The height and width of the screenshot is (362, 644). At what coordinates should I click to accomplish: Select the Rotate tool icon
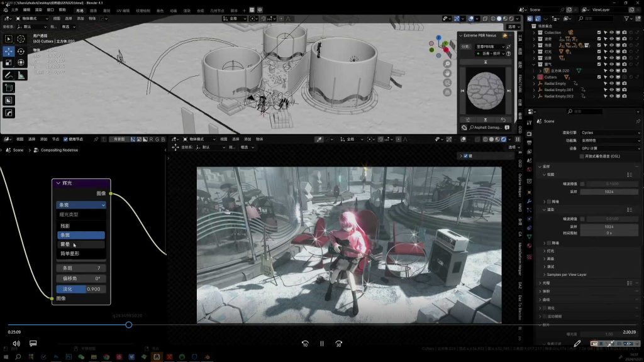(21, 51)
